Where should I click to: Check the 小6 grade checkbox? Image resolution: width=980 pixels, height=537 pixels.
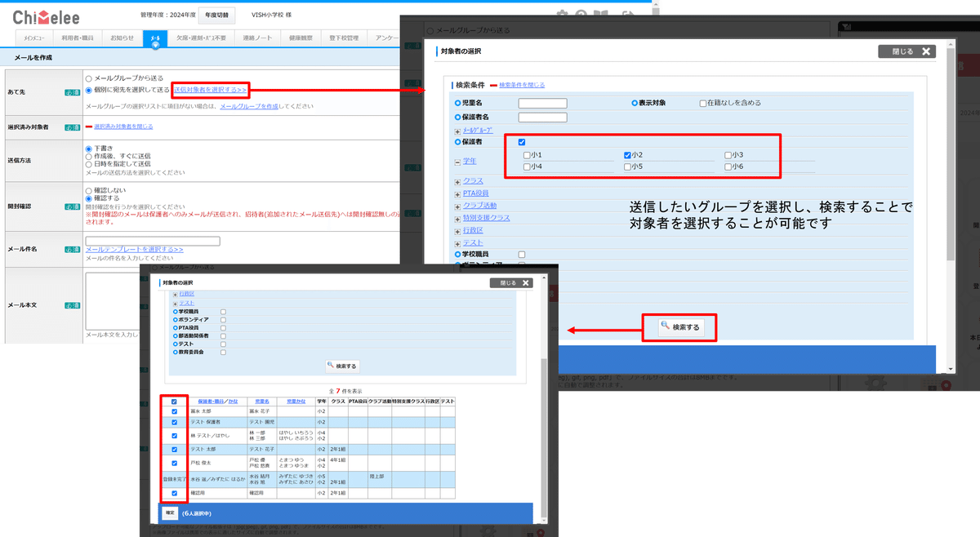click(728, 167)
